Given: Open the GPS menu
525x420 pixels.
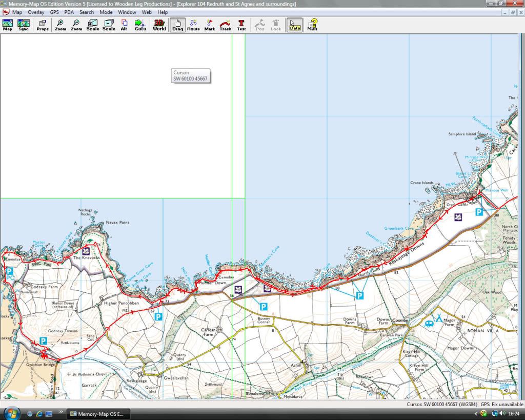Looking at the screenshot, I should coord(54,12).
